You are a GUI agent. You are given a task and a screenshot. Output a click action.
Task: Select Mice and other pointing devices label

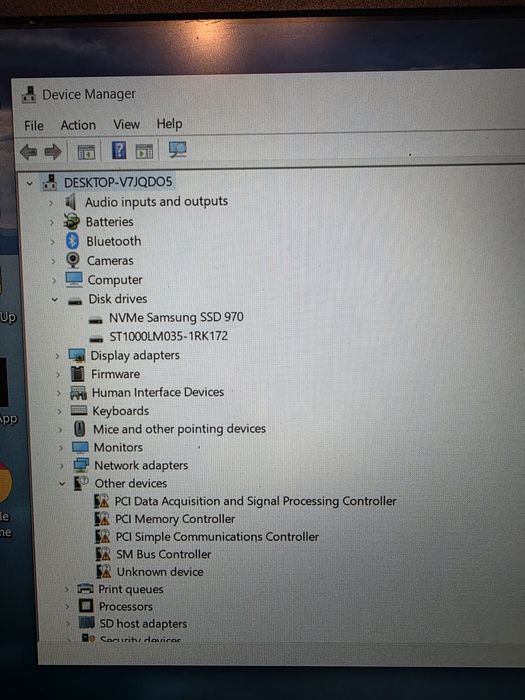179,429
